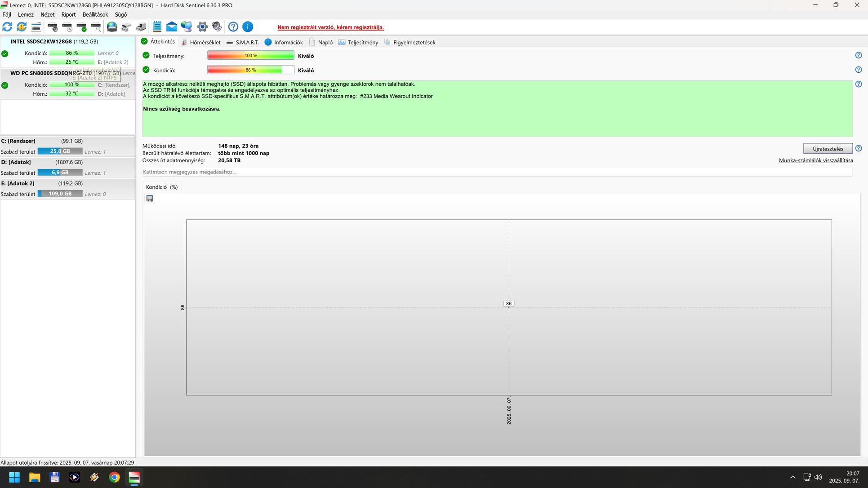868x488 pixels.
Task: Click the refresh with warning icon
Action: (22, 27)
